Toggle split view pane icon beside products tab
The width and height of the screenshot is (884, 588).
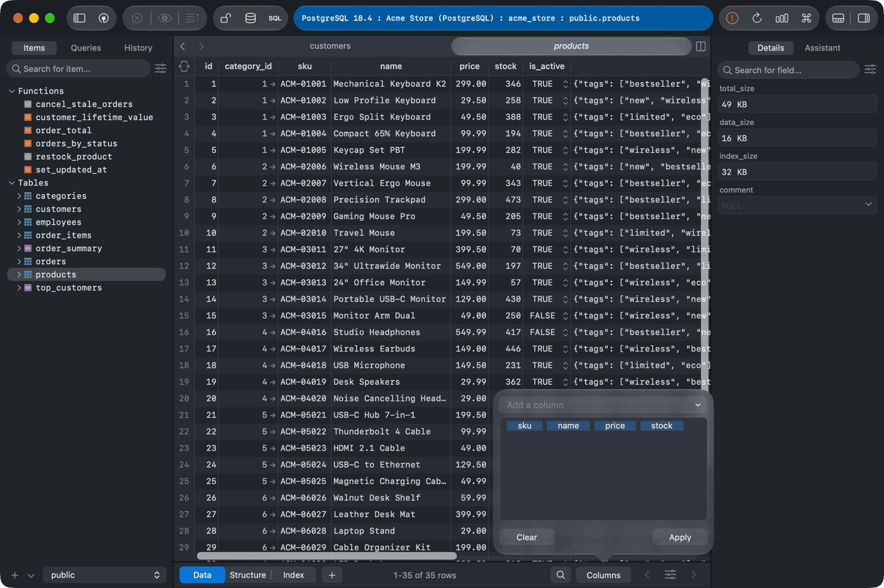(701, 46)
